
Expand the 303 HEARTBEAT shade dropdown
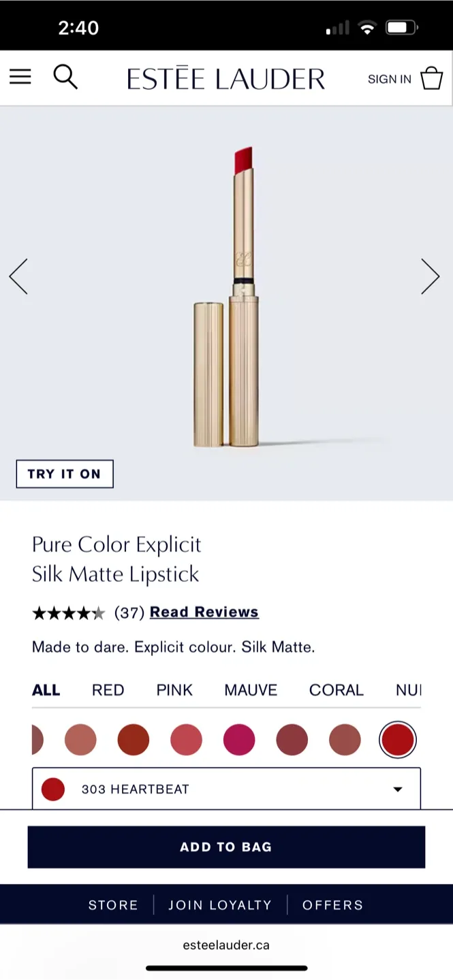[226, 788]
